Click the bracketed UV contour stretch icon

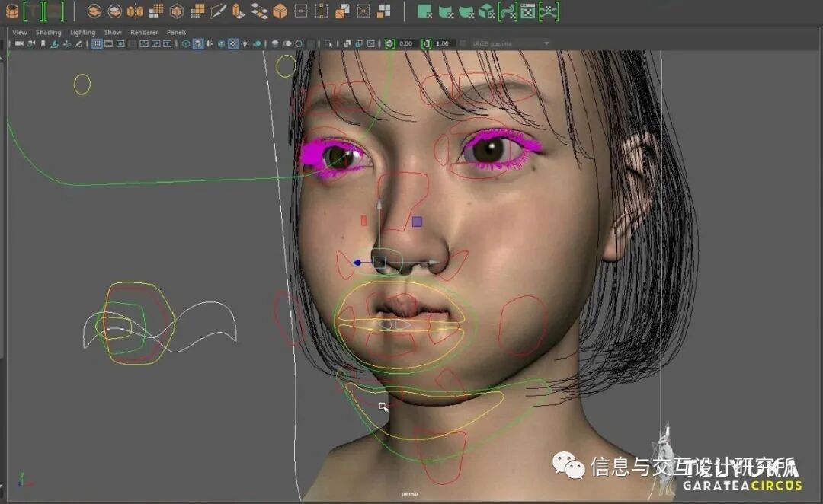click(549, 11)
